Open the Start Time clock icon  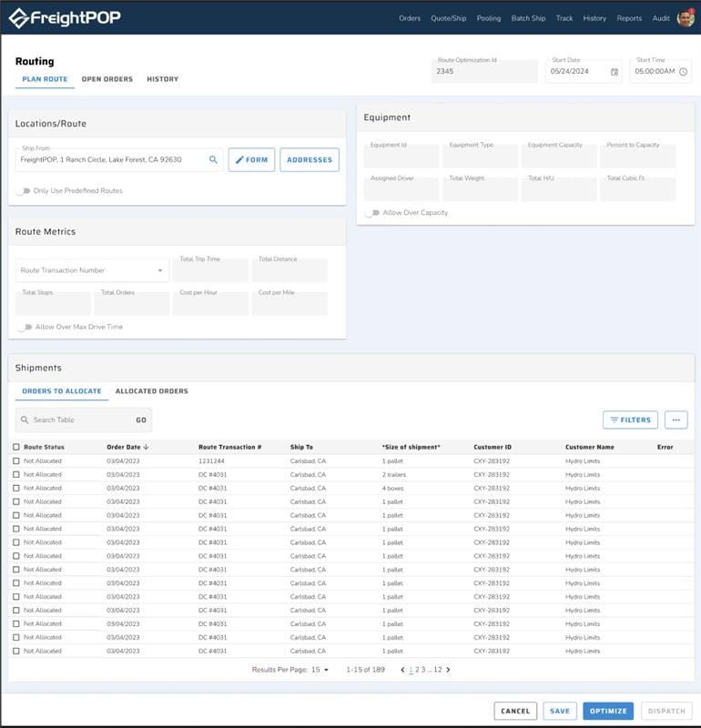point(683,72)
